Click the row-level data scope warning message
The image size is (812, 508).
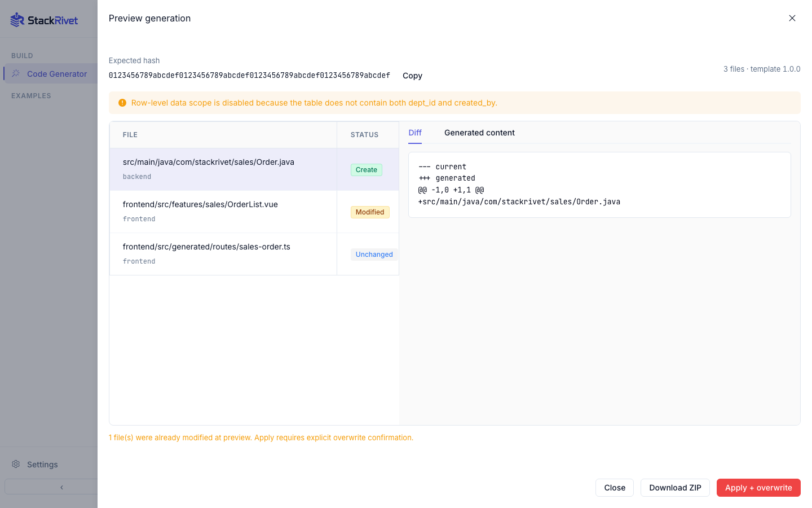[x=314, y=103]
